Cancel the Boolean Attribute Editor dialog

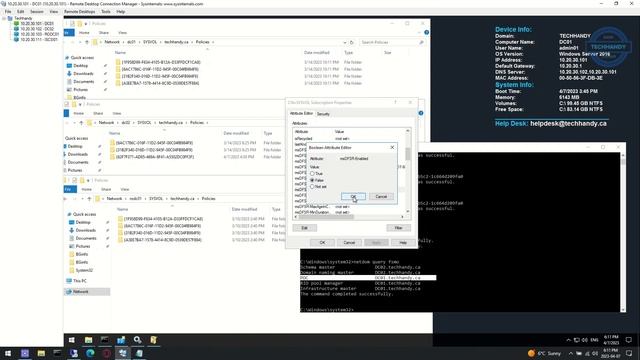click(x=381, y=197)
